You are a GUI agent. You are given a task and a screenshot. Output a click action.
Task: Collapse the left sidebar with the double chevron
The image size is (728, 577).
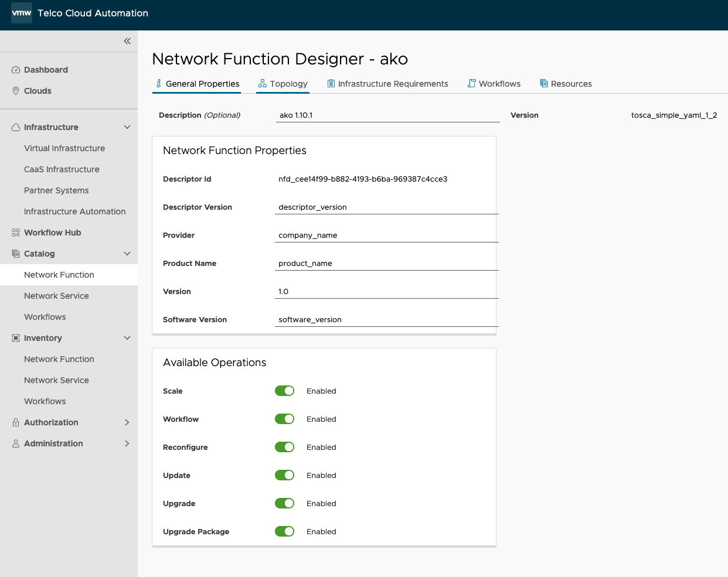point(127,41)
